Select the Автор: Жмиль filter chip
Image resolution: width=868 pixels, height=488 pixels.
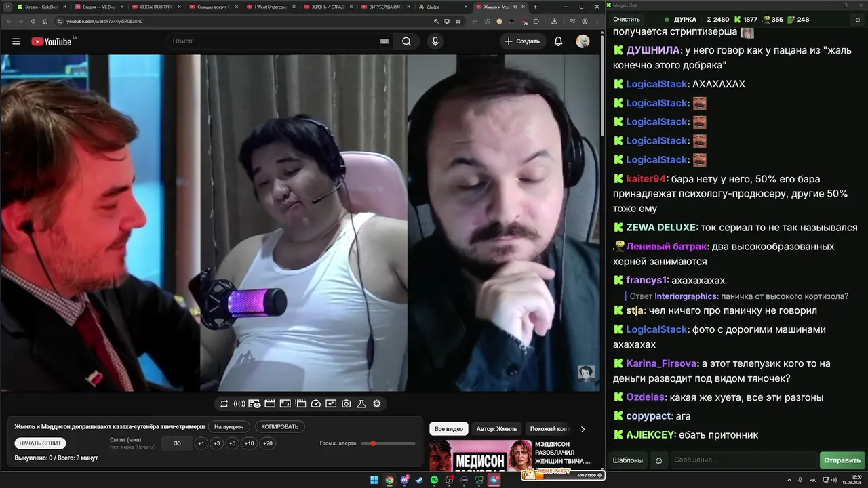pyautogui.click(x=496, y=429)
